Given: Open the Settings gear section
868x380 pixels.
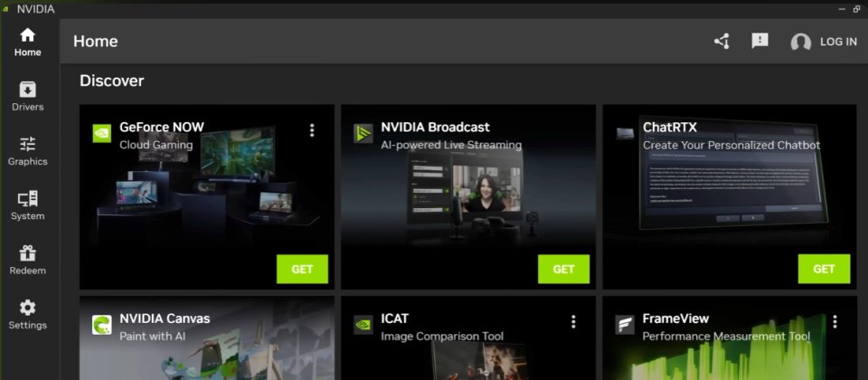Looking at the screenshot, I should [x=28, y=315].
